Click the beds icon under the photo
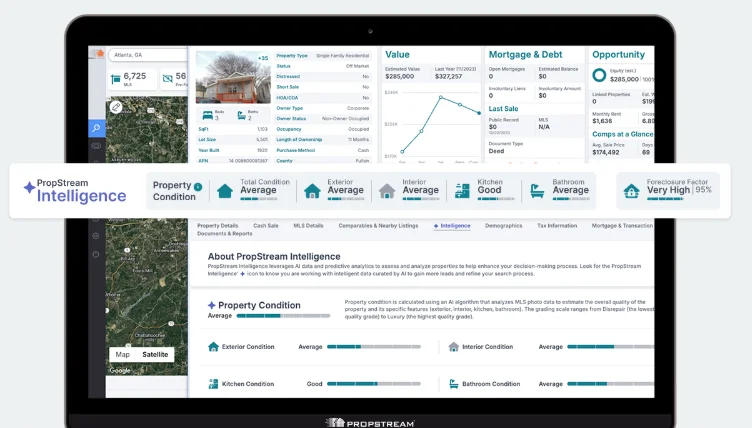 click(x=207, y=115)
